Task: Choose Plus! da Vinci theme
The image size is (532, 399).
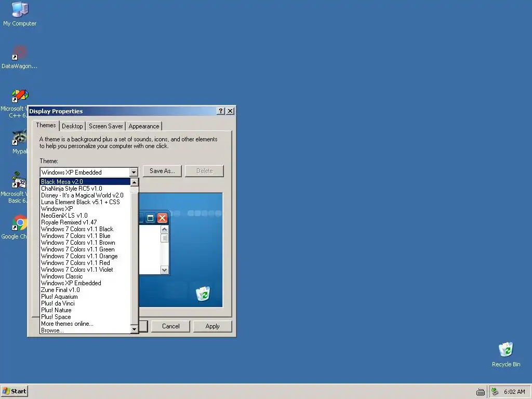Action: tap(85, 303)
